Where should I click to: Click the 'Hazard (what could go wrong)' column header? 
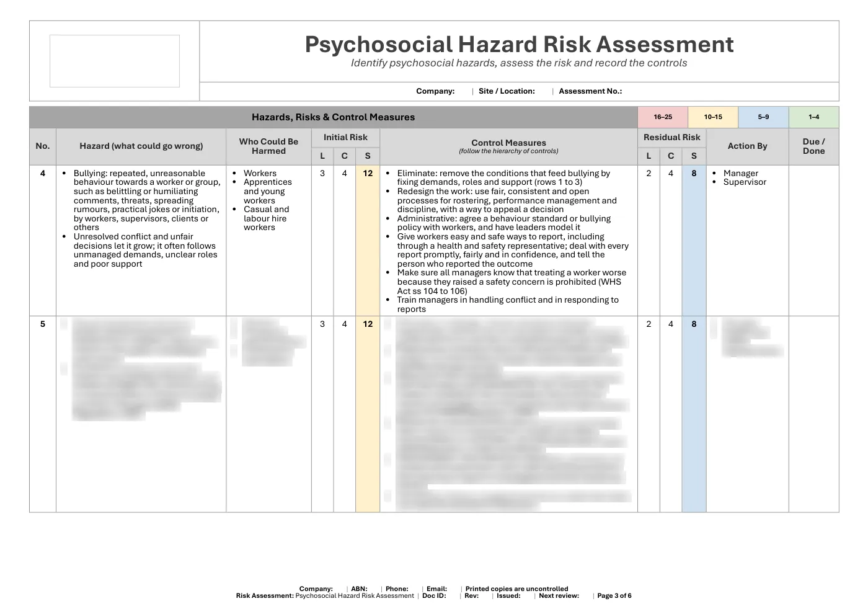[x=141, y=146]
